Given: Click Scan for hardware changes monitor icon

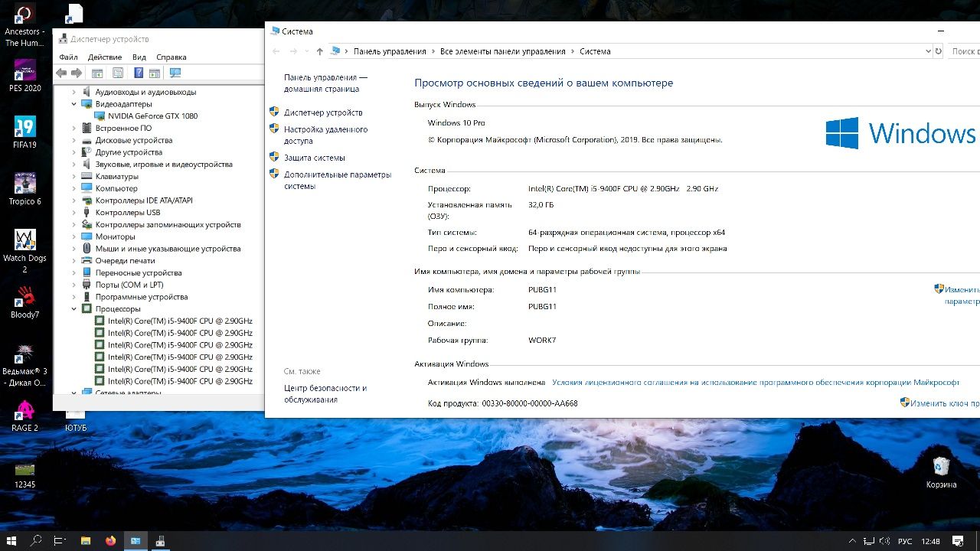Looking at the screenshot, I should click(x=175, y=73).
